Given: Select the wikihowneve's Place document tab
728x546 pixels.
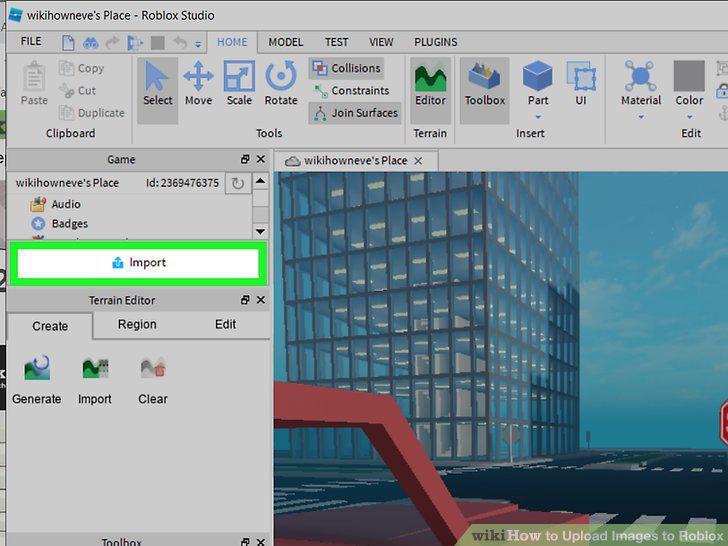Looking at the screenshot, I should click(356, 161).
